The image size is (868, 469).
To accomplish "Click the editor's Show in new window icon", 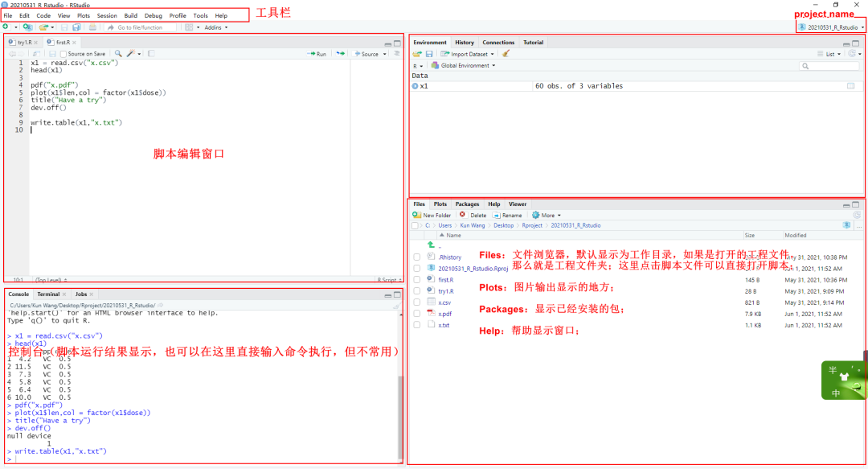I will pos(36,54).
